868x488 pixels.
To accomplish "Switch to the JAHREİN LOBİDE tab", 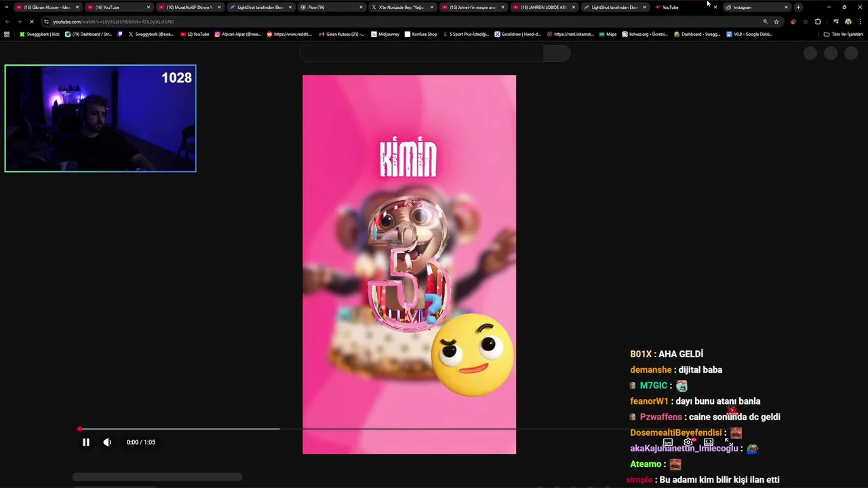I will [544, 7].
